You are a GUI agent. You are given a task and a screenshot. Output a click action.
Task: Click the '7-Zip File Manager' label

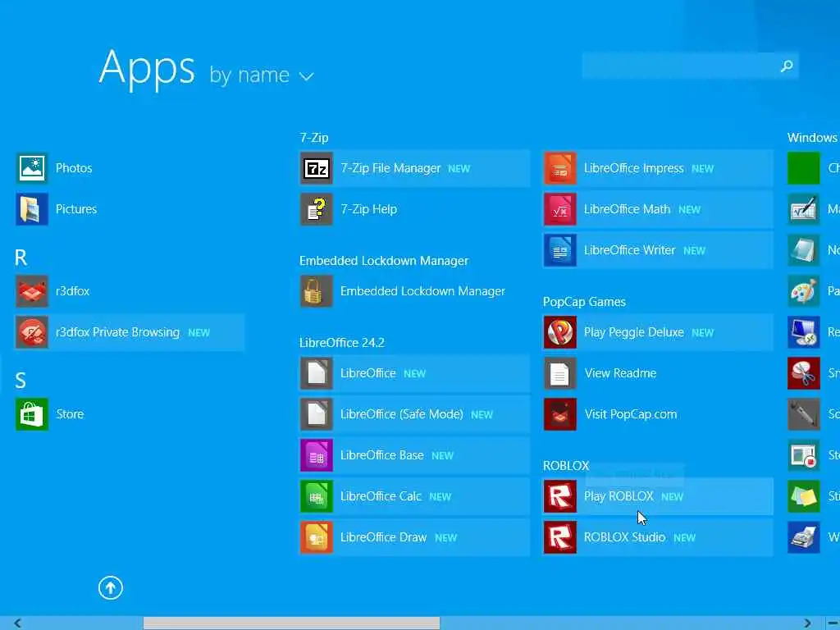pos(390,168)
